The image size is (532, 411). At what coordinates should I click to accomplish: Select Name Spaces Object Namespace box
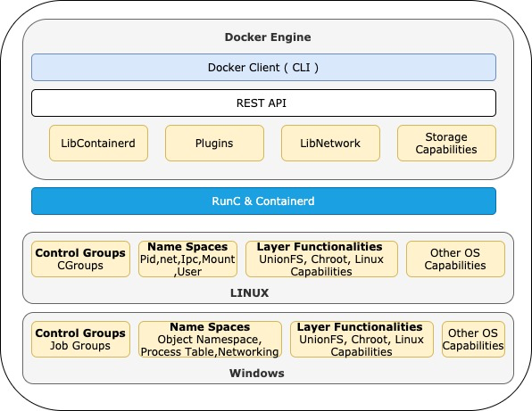pos(210,339)
